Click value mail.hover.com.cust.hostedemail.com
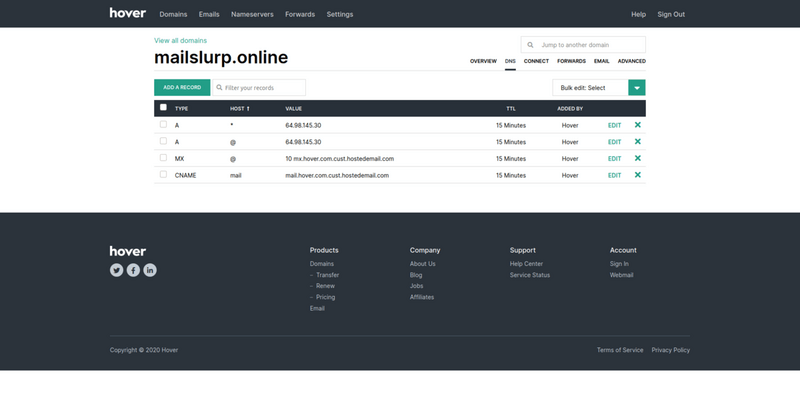 pos(337,175)
